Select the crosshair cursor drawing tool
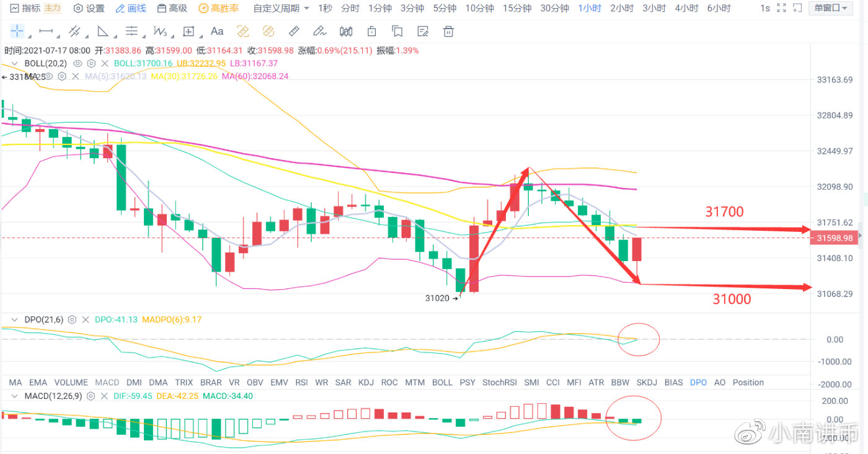This screenshot has width=868, height=454. coord(17,31)
